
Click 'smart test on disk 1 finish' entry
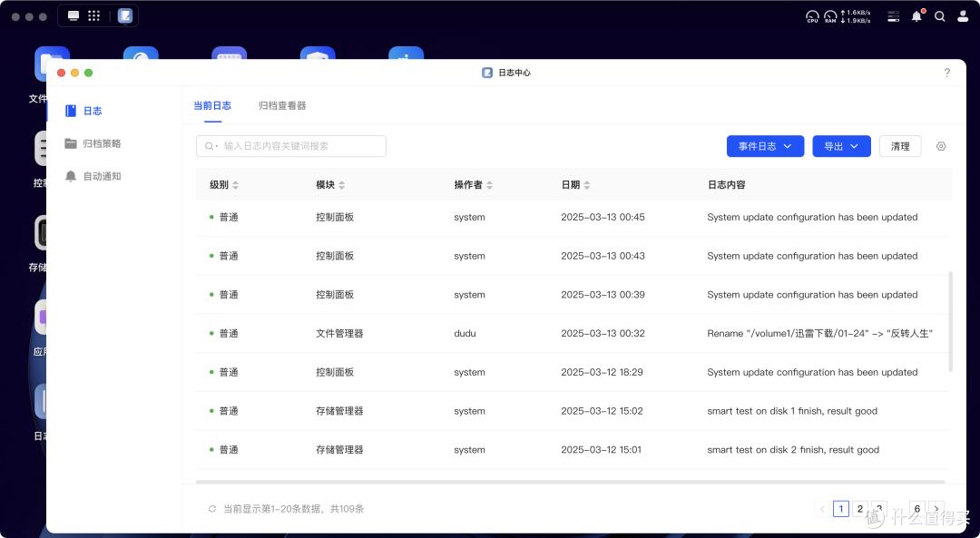coord(792,411)
